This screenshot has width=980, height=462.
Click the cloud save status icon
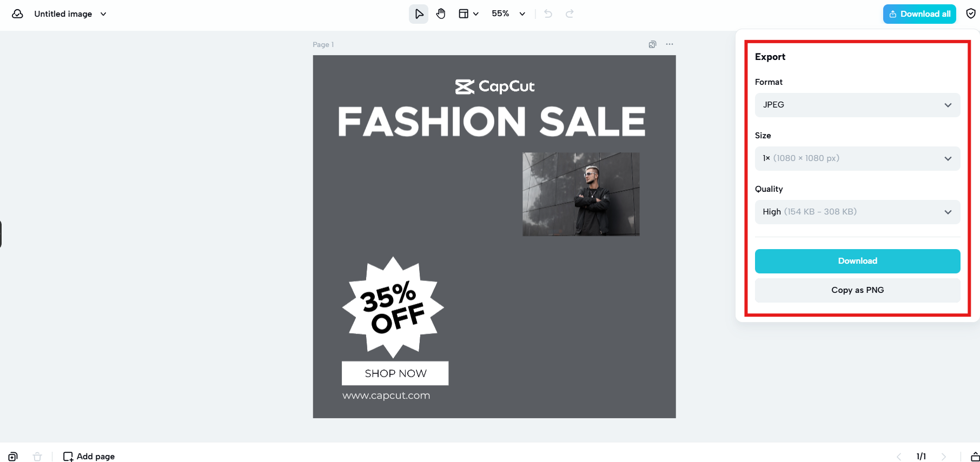coord(17,14)
